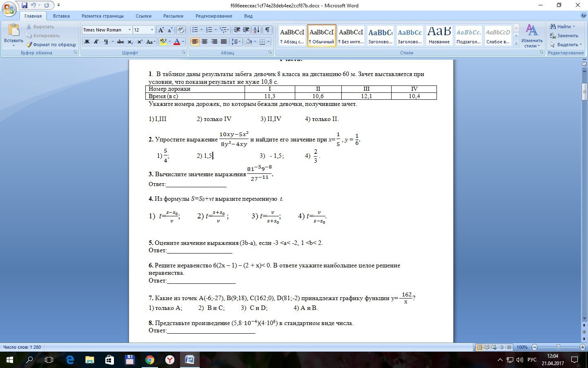Undo the last action in Word
Viewport: 588px width, 368px height.
pyautogui.click(x=33, y=5)
